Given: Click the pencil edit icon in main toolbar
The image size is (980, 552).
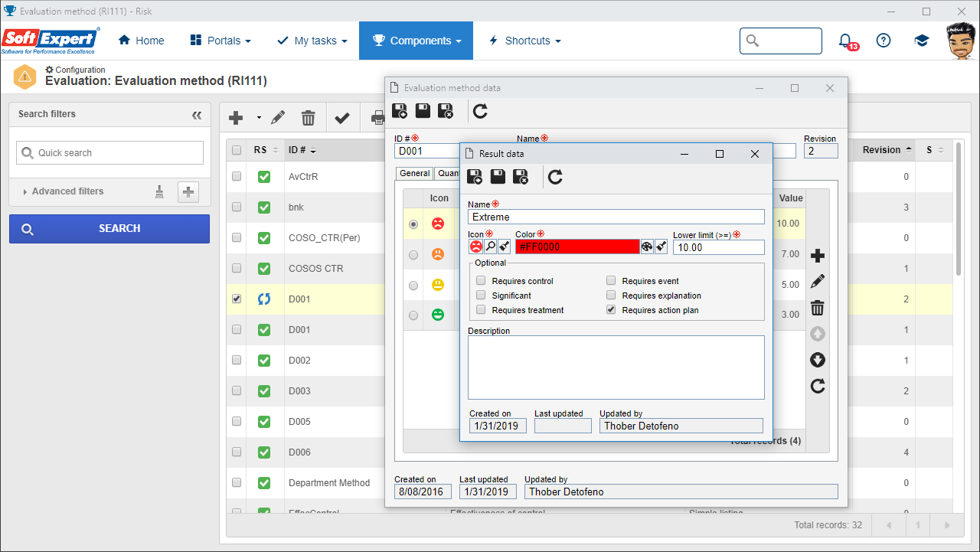Looking at the screenshot, I should tap(278, 117).
